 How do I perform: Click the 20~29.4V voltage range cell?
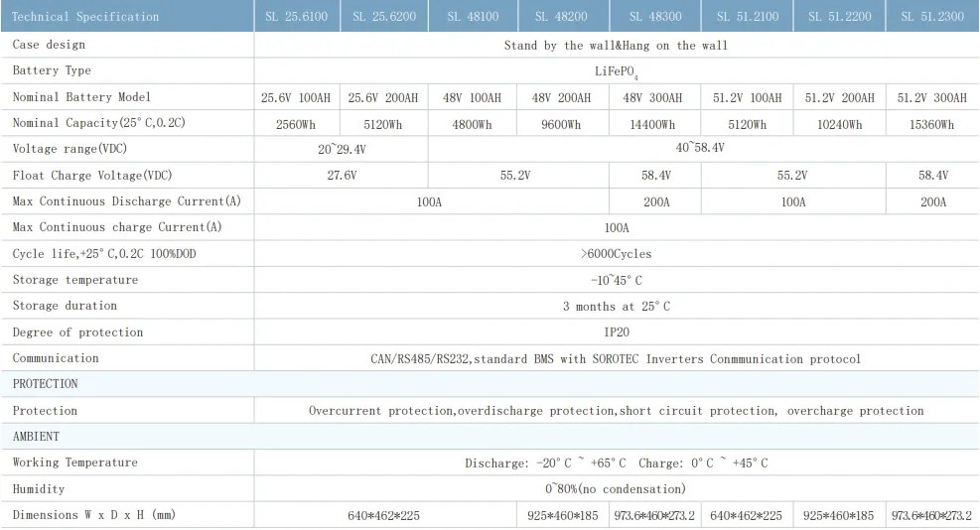[x=341, y=149]
